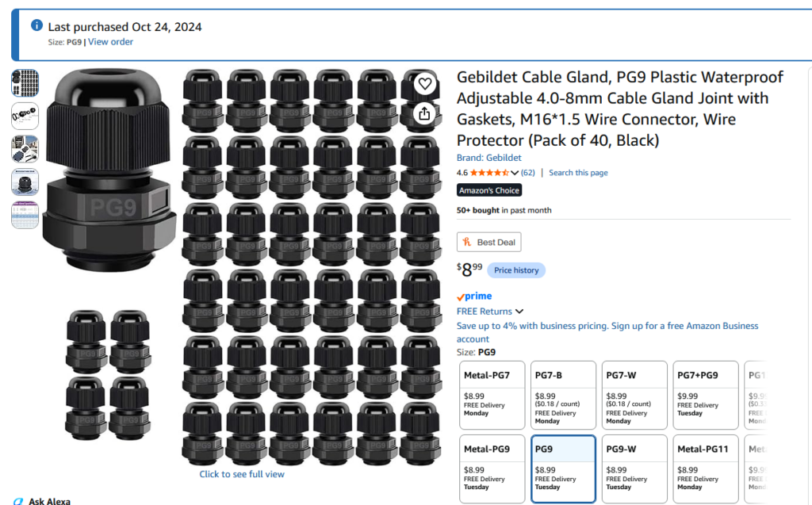Visit the Brand: Gebildet link
812x505 pixels.
[488, 158]
